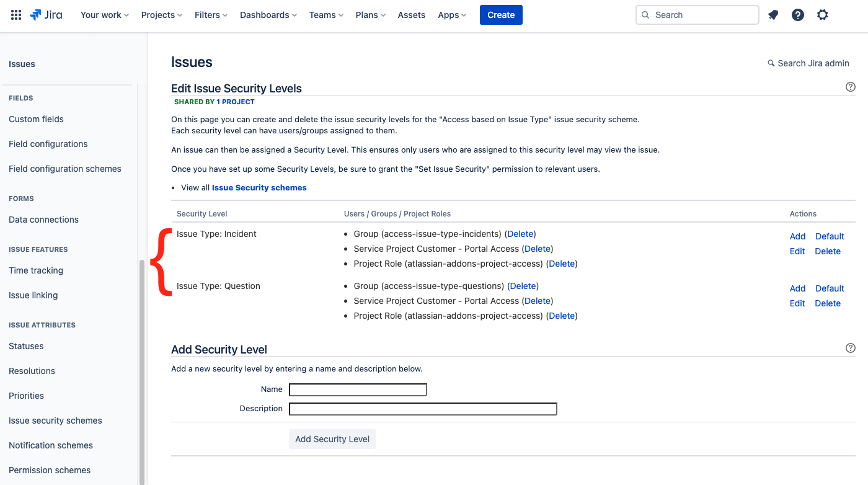Open the Issue Security schemes link
This screenshot has width=868, height=485.
tap(259, 187)
